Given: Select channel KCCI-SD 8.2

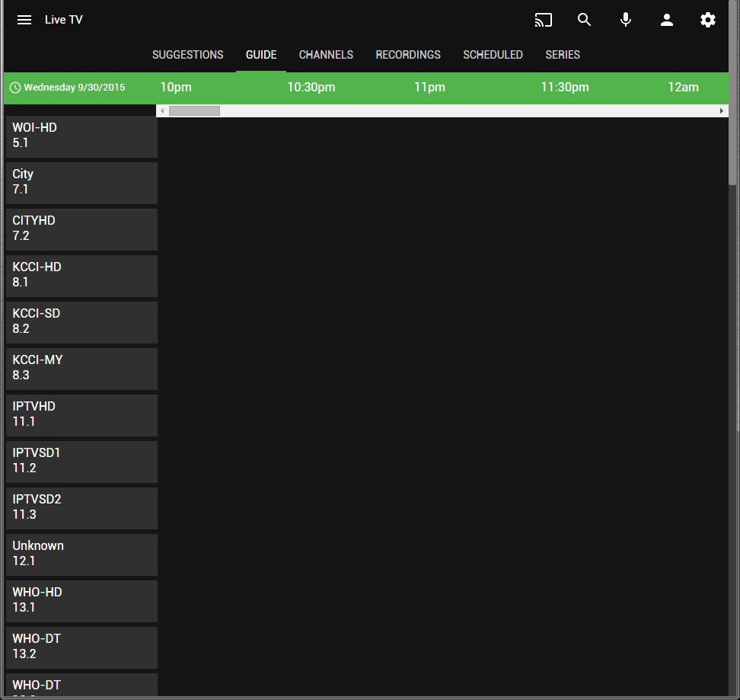Looking at the screenshot, I should [x=81, y=322].
